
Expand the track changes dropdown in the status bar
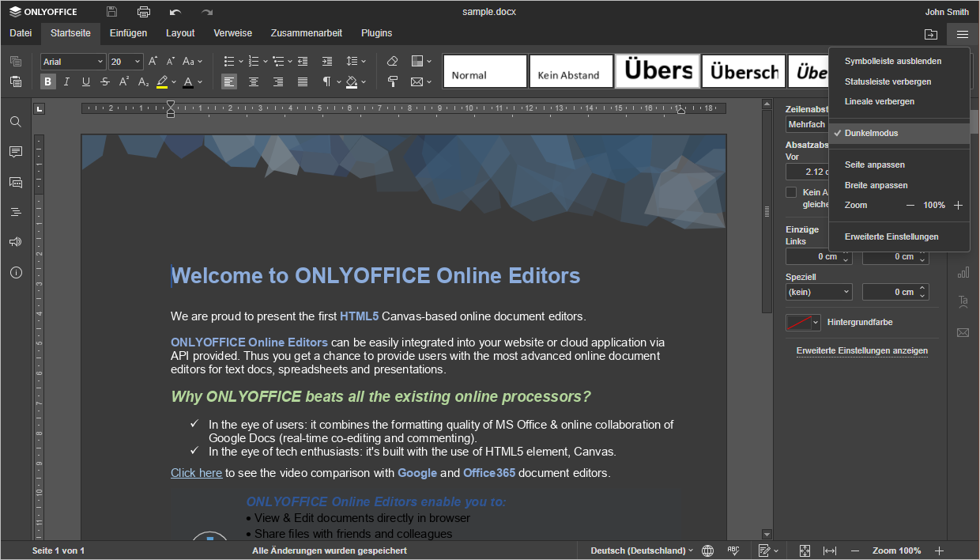(x=776, y=551)
